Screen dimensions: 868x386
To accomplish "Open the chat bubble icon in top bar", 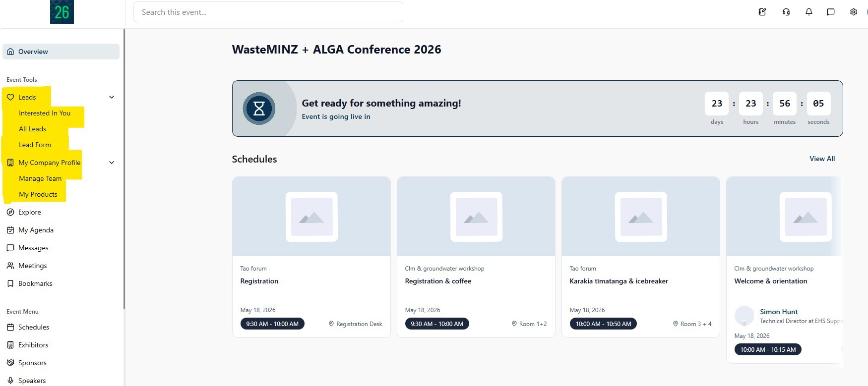I will (831, 12).
